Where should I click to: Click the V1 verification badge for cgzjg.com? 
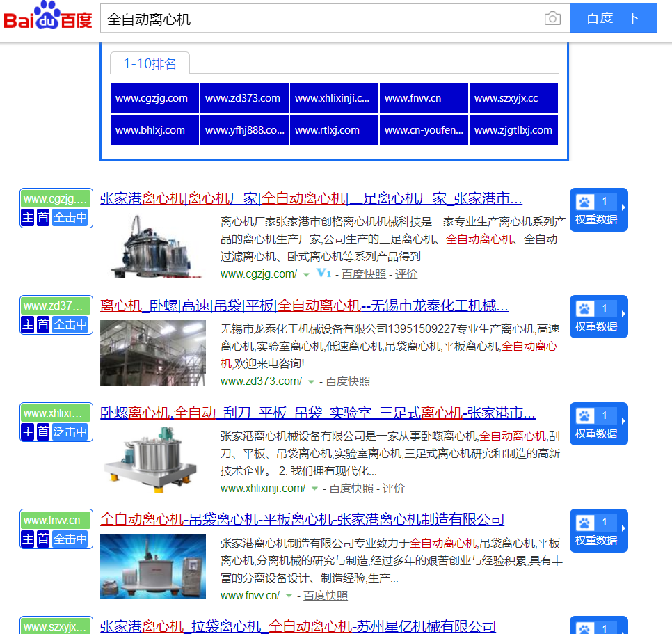click(323, 273)
